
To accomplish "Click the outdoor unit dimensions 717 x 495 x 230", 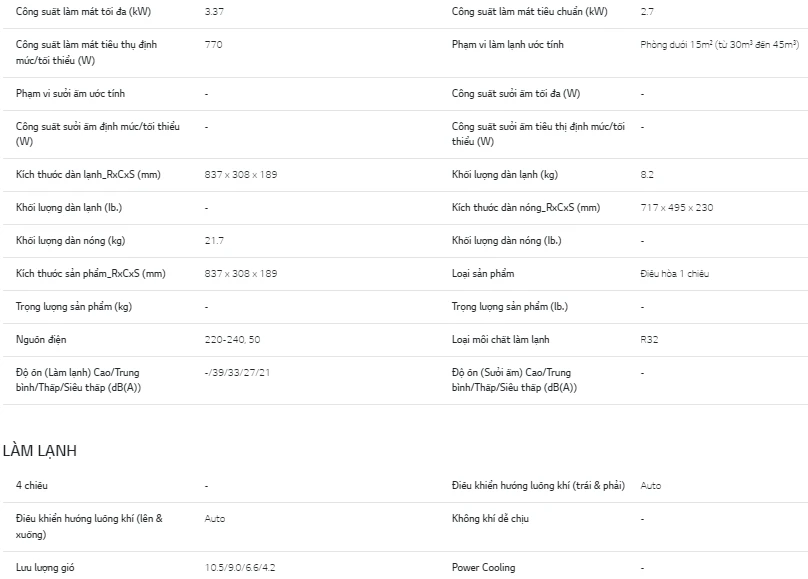I will [677, 208].
